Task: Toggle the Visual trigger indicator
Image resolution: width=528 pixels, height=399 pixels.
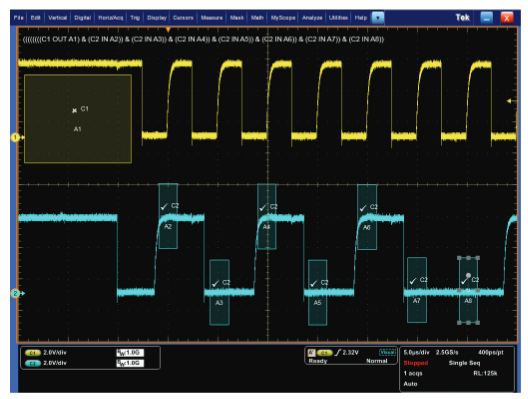Action: tap(387, 352)
